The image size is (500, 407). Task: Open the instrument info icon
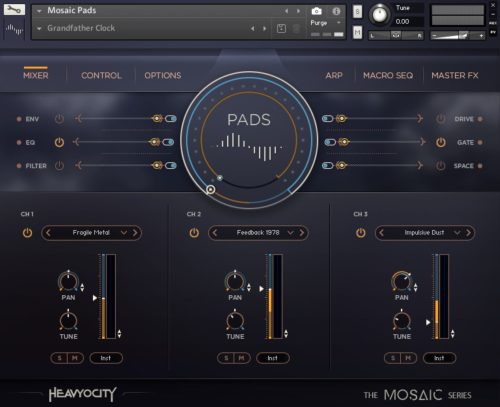point(336,11)
